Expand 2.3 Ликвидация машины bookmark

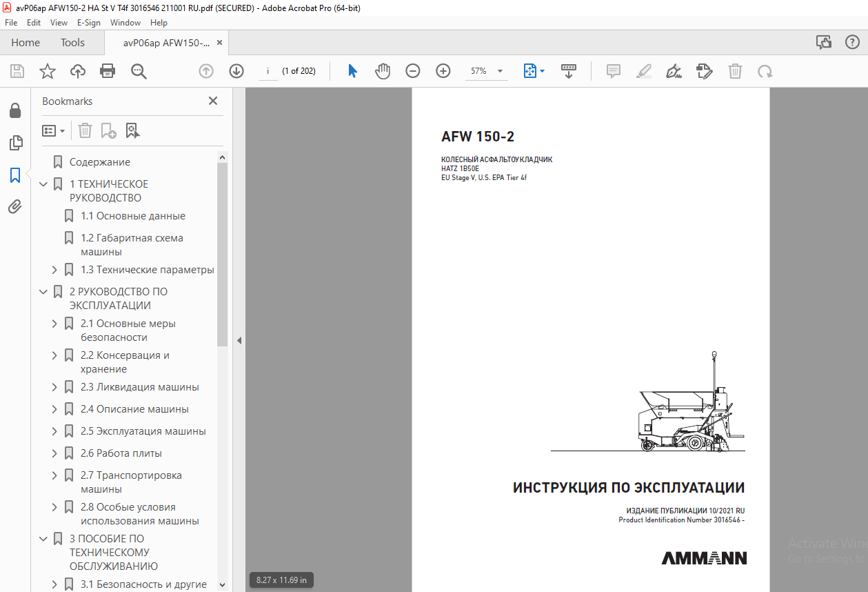pyautogui.click(x=54, y=387)
